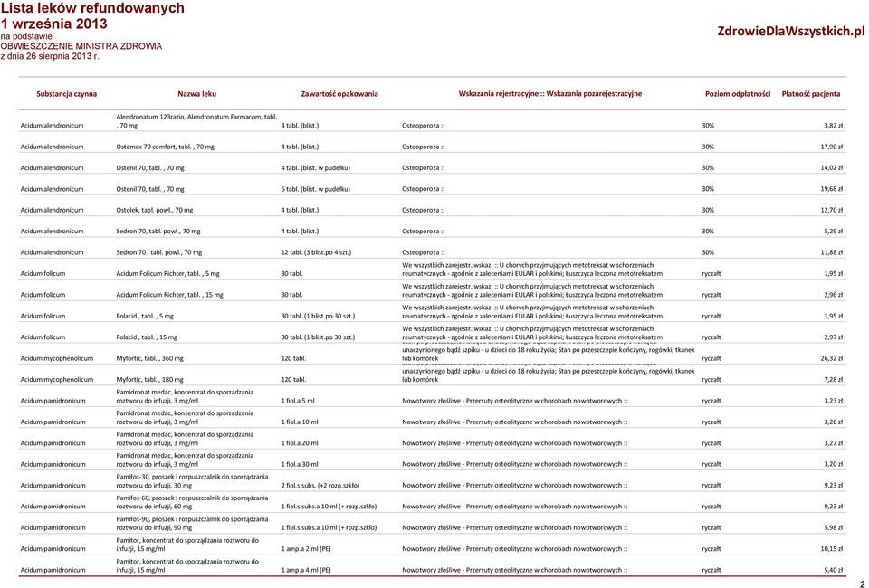Select '1 amp.a 4 ml (PE)' package cell
This screenshot has height=588, width=869.
306,570
